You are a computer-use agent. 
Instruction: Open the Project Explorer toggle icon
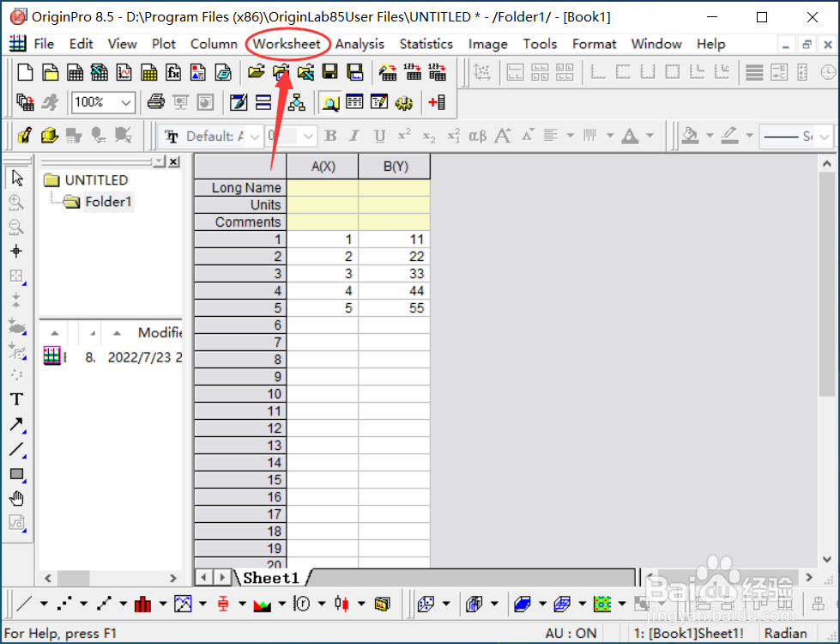(330, 102)
